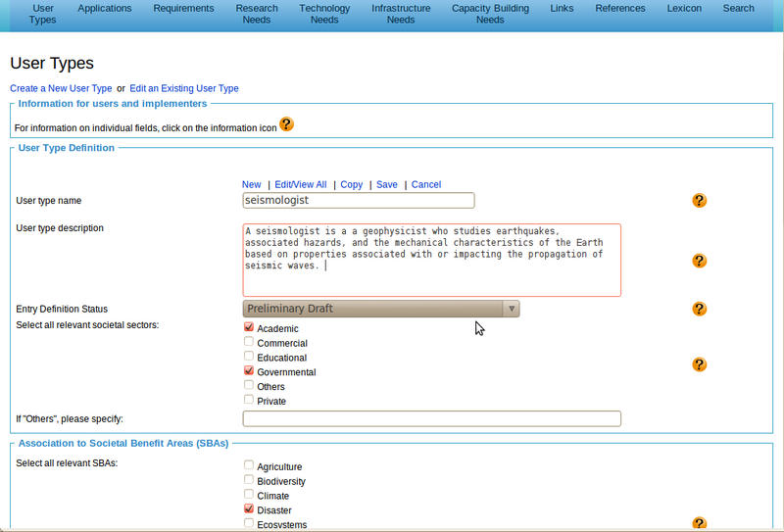Screen dimensions: 784x532
Task: Focus the If Others please specify field
Action: [431, 418]
